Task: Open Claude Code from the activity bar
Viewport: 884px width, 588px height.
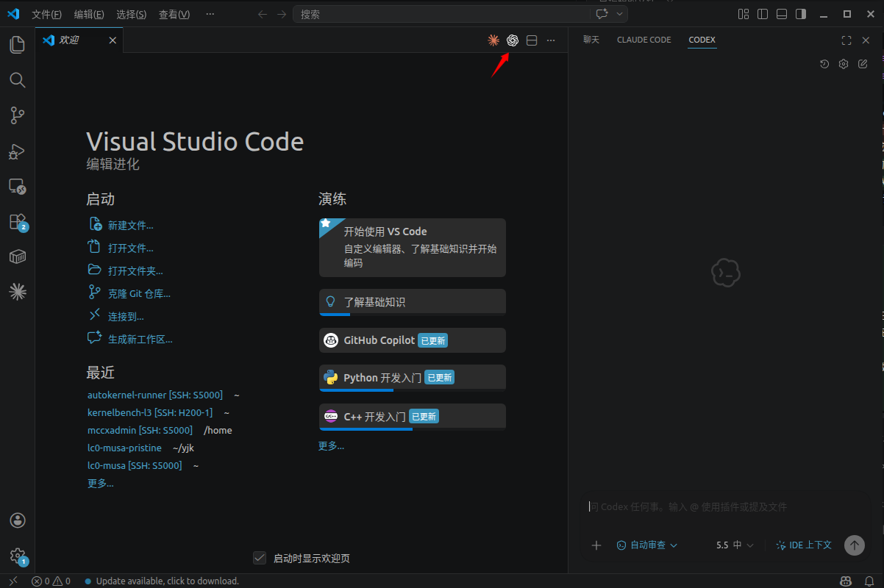Action: point(17,292)
